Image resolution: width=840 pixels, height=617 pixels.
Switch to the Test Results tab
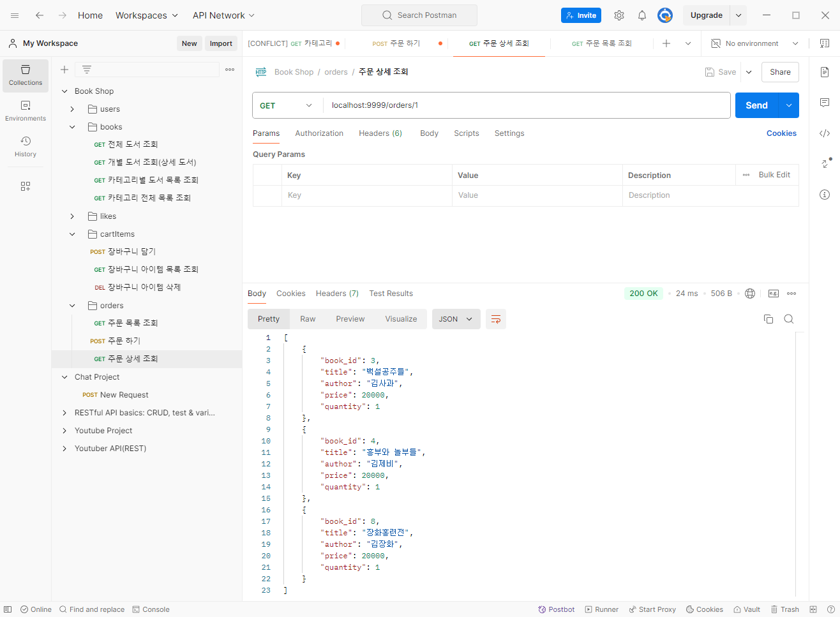pos(391,294)
